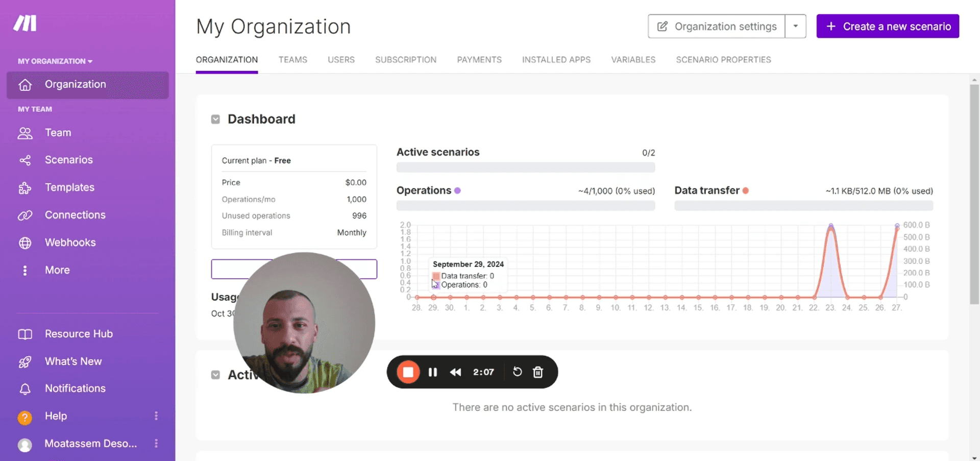
Task: Select the Scenario Properties tab
Action: click(724, 60)
